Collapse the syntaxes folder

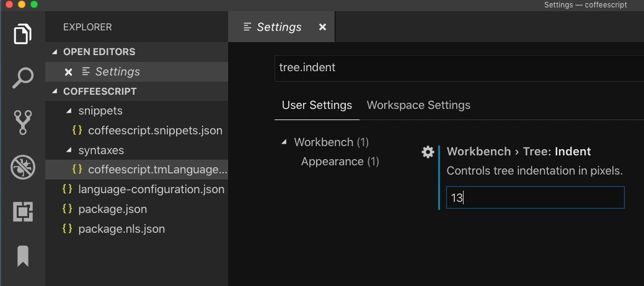coord(69,150)
